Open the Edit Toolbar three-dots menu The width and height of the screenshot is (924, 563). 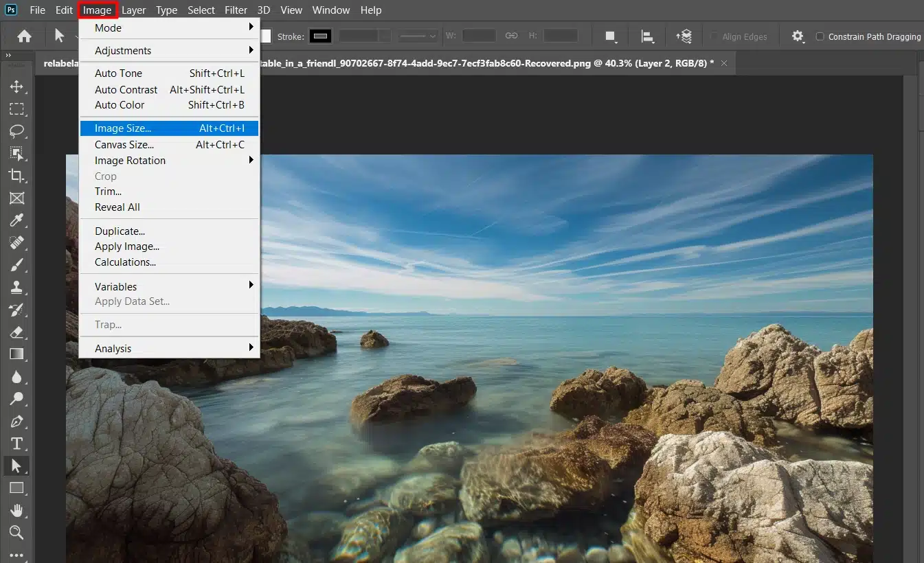pos(16,554)
